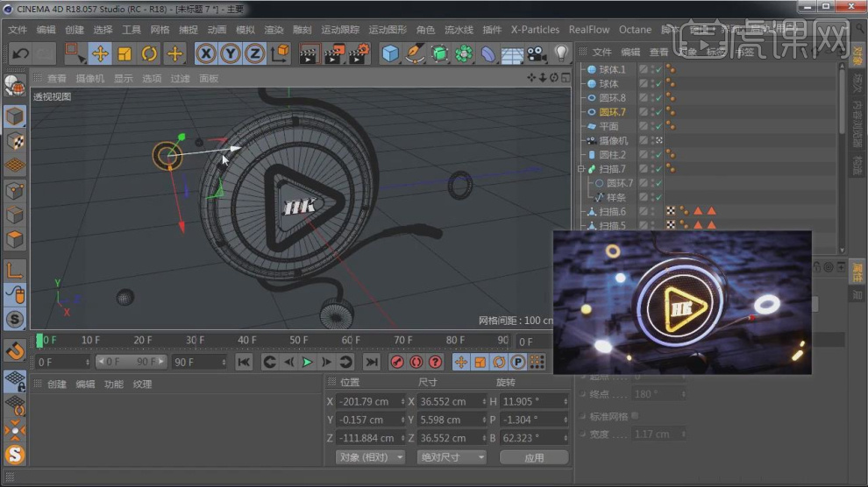Collapse the 扫描.7 tree node
The image size is (868, 487).
580,169
